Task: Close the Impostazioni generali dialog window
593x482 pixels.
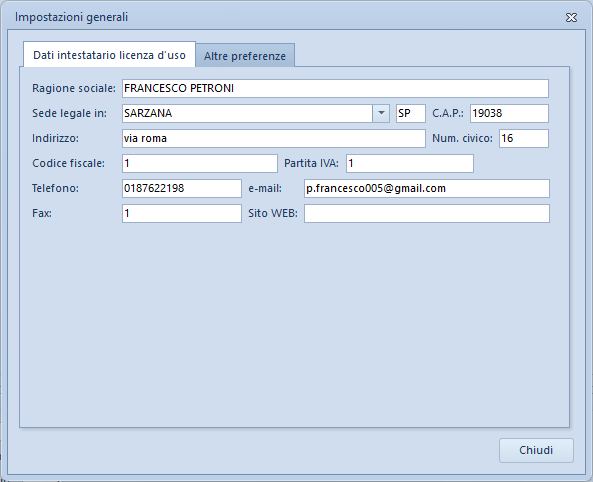Action: 571,17
